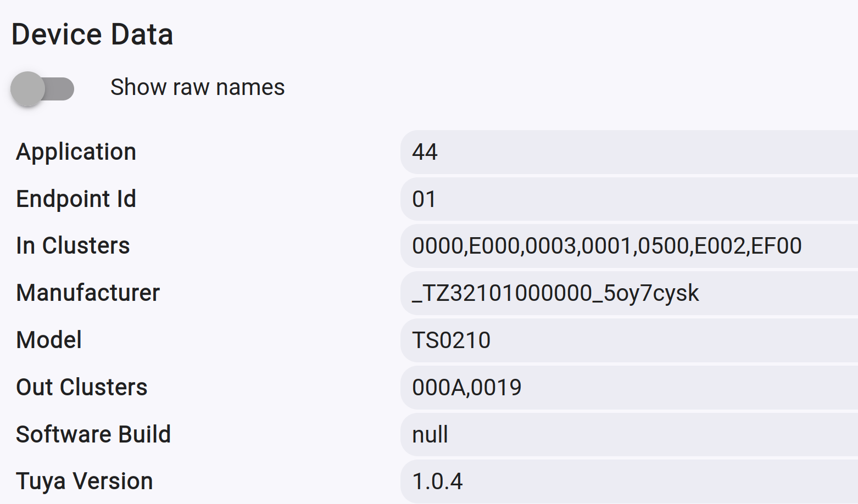Click the Device Data heading
Screen dimensions: 858x504
(92, 35)
